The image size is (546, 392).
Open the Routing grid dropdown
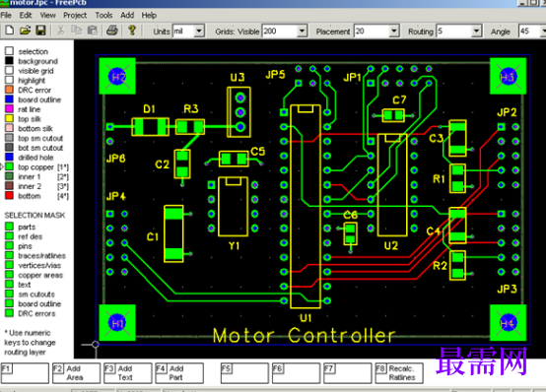point(476,31)
